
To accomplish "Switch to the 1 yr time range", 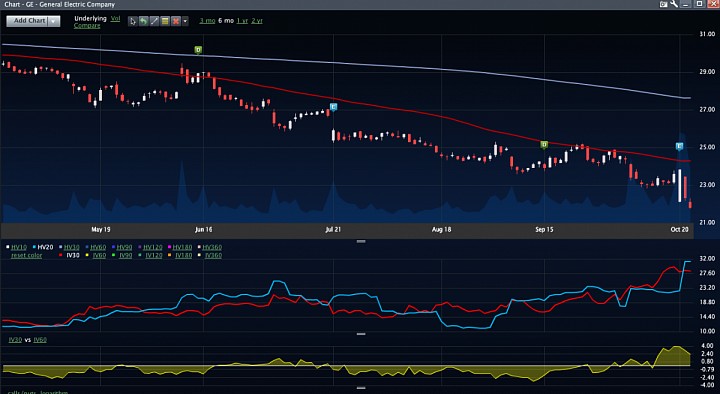I will [x=242, y=21].
